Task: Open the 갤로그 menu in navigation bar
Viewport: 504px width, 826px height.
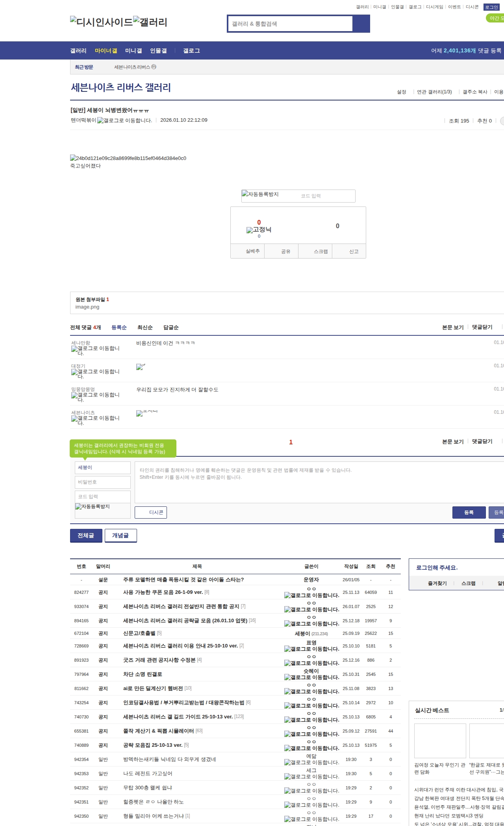Action: pos(191,51)
